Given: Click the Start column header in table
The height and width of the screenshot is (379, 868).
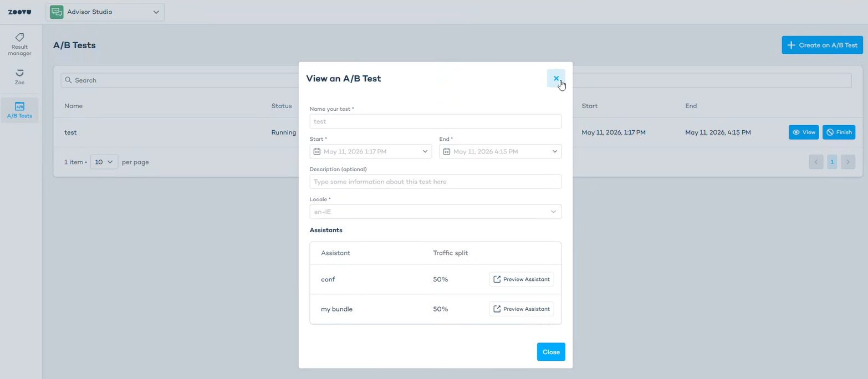Looking at the screenshot, I should click(590, 106).
